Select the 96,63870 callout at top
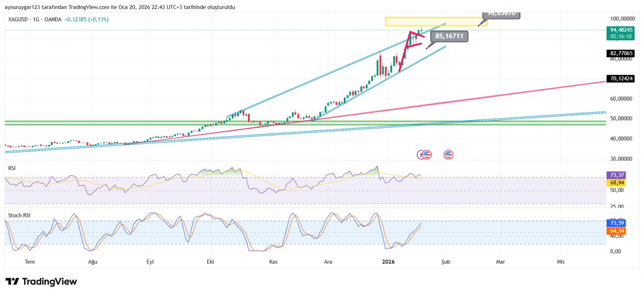Screen dimensions: 644x295 click(501, 14)
